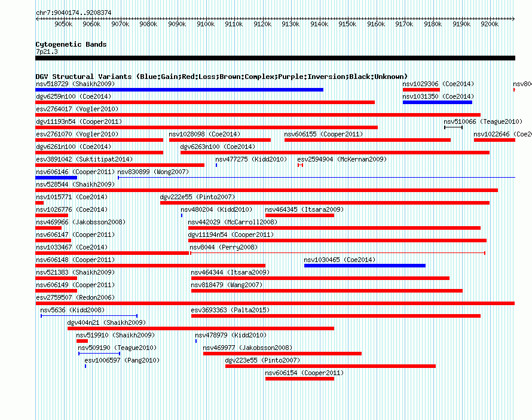Click nsv5636 (Kidd2008) blue span line
The width and height of the screenshot is (532, 420).
(x=89, y=316)
